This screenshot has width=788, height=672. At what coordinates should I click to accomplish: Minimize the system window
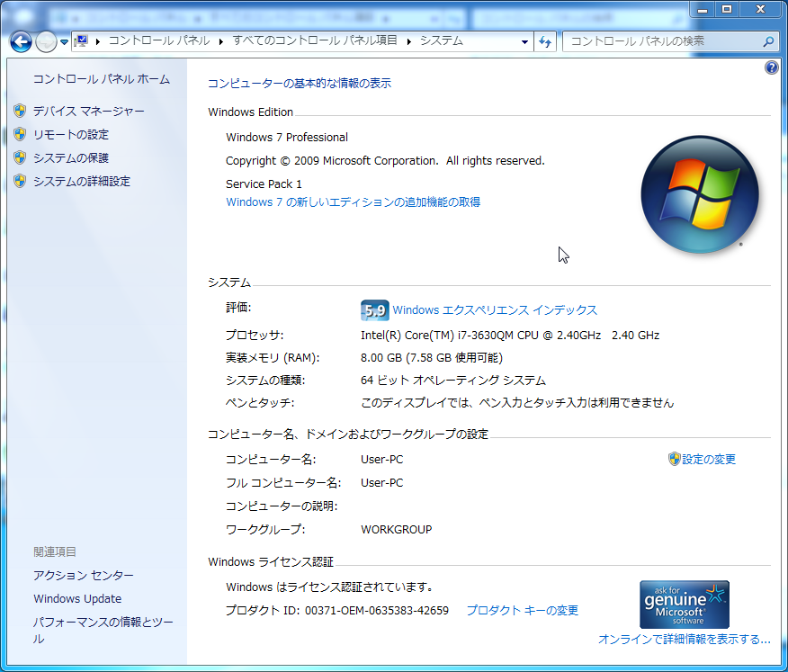coord(702,10)
